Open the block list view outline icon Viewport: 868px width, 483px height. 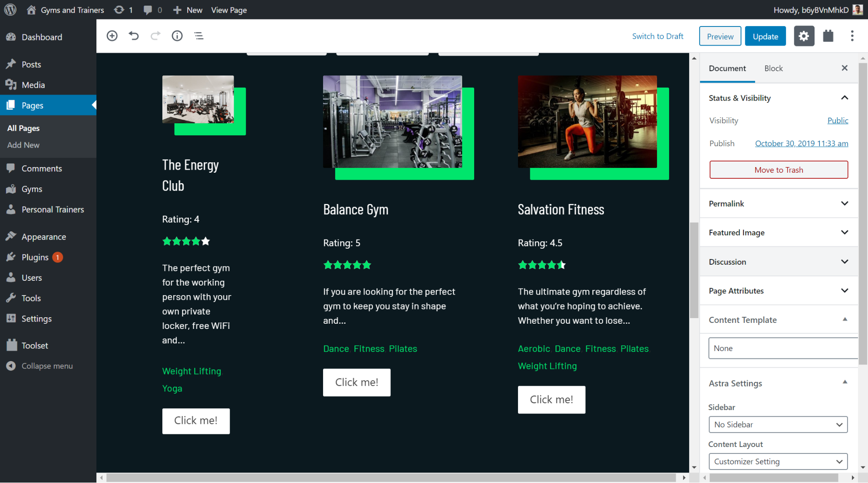coord(199,36)
